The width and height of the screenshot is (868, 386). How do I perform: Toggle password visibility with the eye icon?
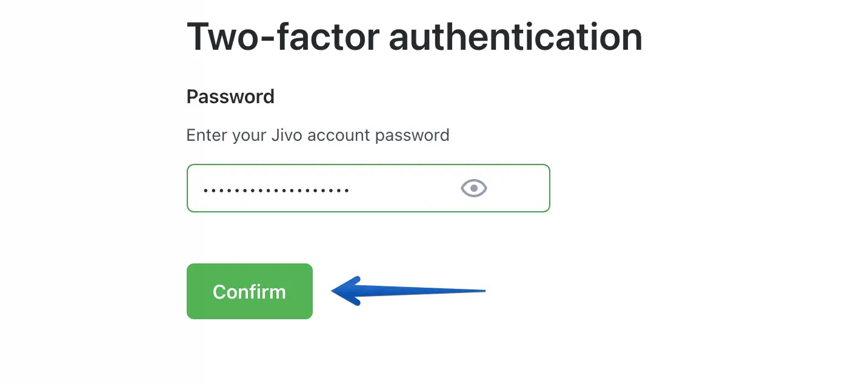[474, 189]
